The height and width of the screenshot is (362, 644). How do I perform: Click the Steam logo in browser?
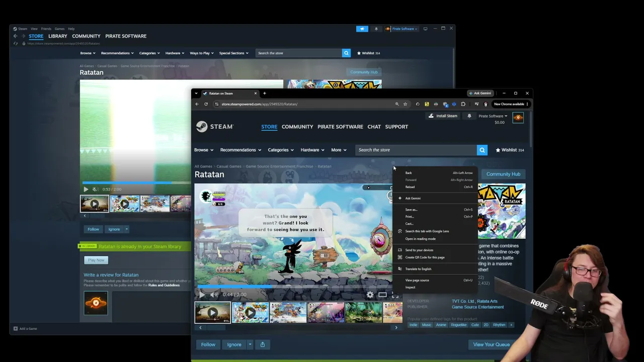(214, 127)
